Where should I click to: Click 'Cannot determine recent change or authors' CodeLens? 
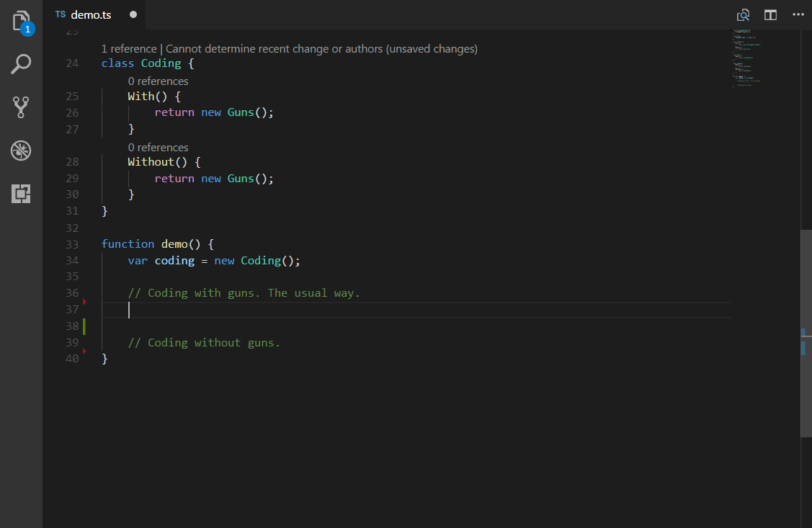click(x=321, y=49)
